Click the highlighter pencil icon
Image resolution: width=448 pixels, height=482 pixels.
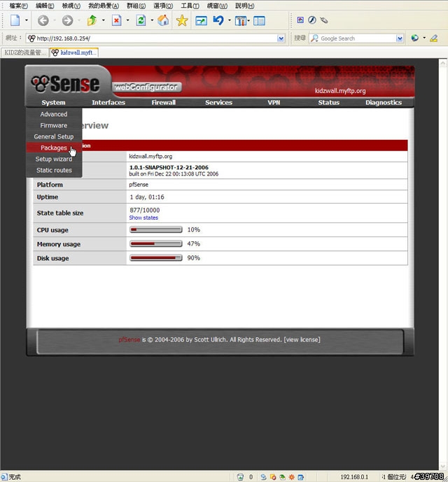[x=434, y=38]
